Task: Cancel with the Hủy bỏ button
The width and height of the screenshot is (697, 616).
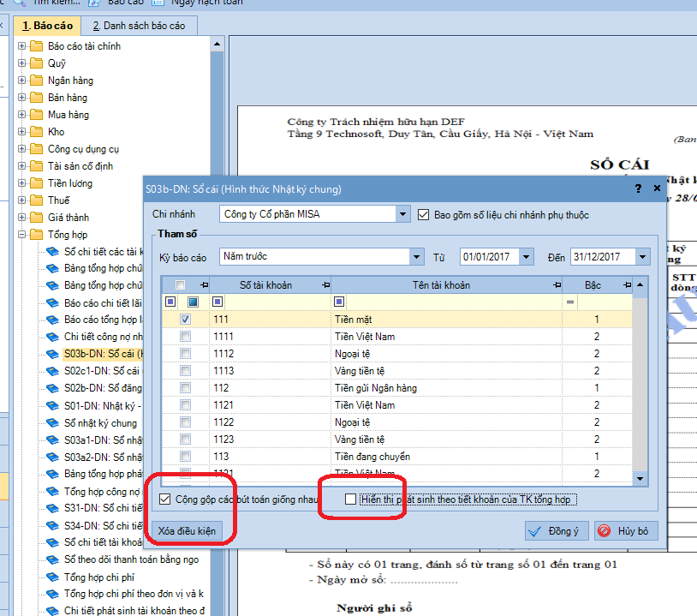Action: pyautogui.click(x=626, y=531)
